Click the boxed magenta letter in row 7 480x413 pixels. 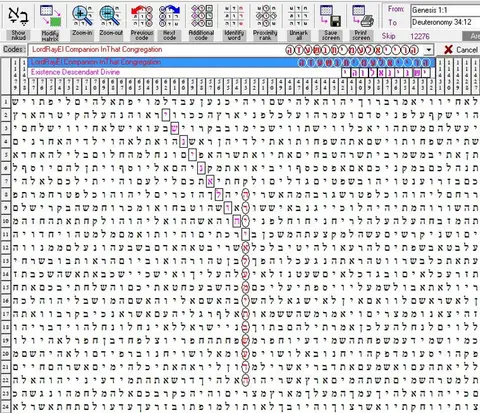coord(210,182)
